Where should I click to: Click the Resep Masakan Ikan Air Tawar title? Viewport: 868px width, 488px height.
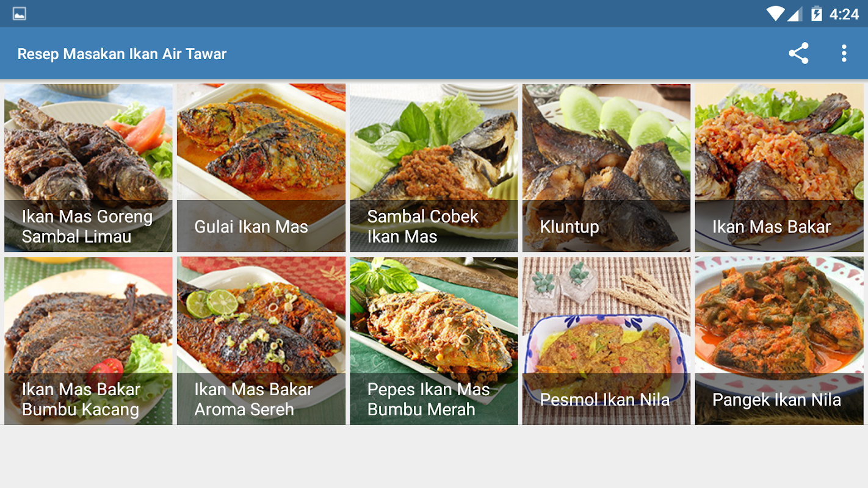click(122, 54)
